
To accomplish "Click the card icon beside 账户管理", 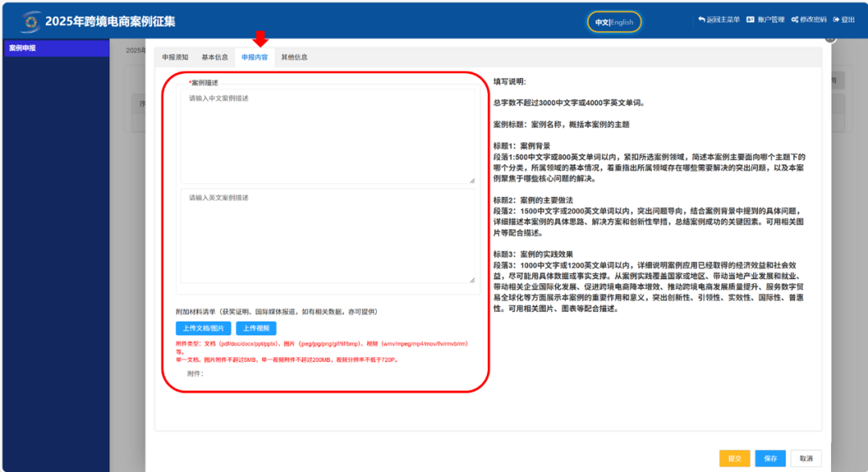I will click(751, 19).
